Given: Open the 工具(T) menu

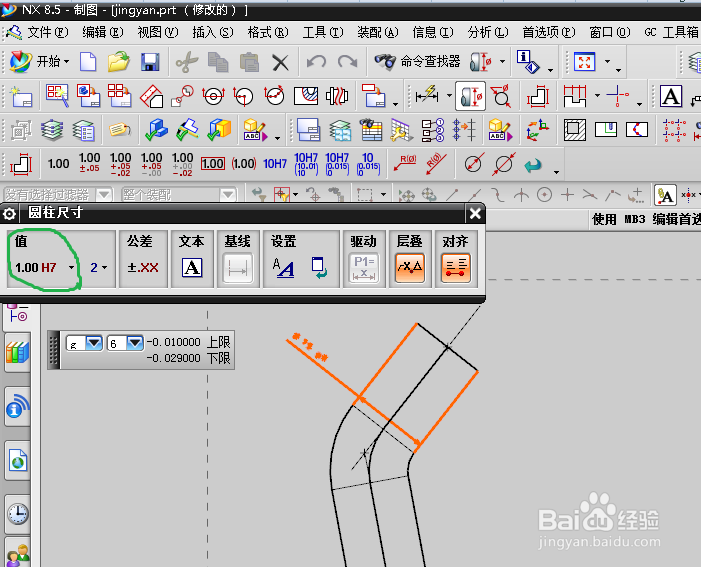Looking at the screenshot, I should (x=323, y=32).
